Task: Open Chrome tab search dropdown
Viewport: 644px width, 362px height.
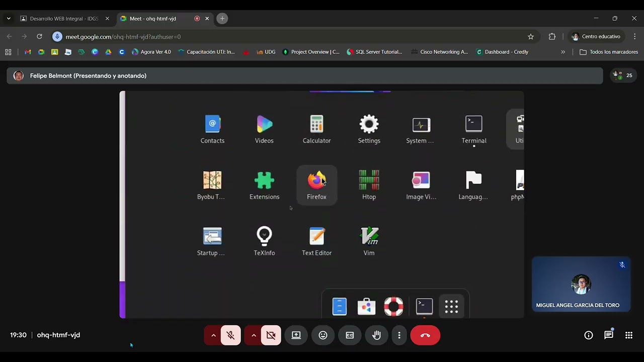Action: pyautogui.click(x=9, y=19)
